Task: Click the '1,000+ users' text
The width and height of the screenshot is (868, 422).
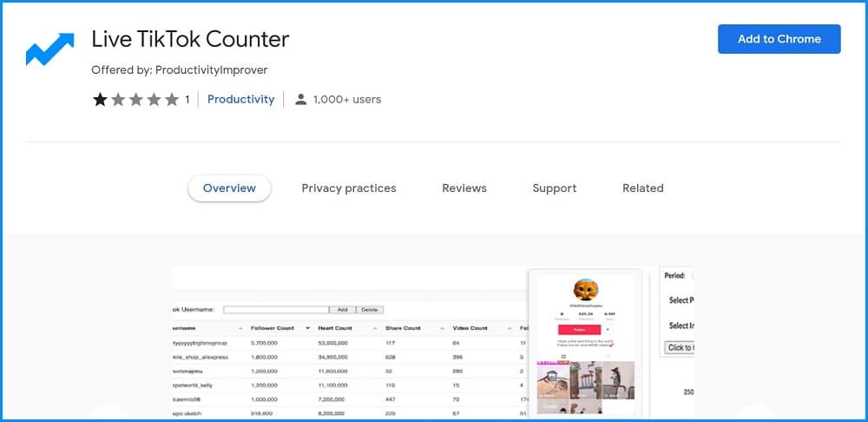Action: point(347,100)
